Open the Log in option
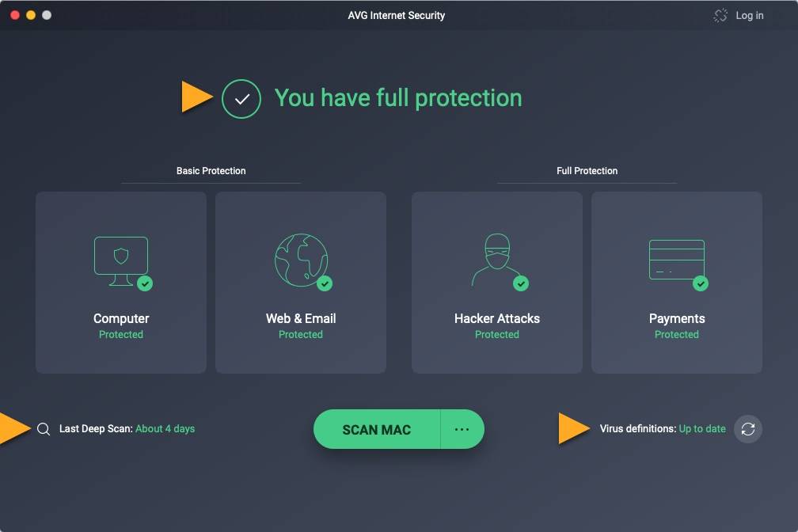 tap(750, 15)
